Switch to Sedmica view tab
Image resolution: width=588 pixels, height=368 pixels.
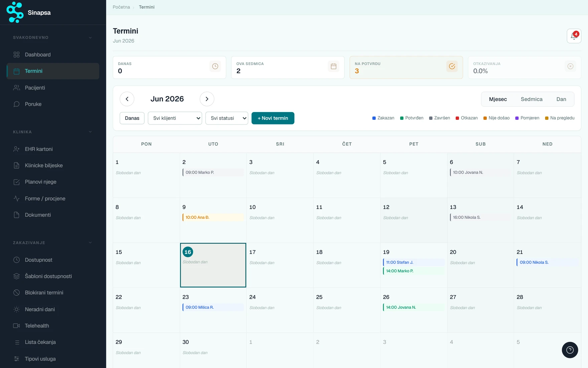tap(532, 99)
